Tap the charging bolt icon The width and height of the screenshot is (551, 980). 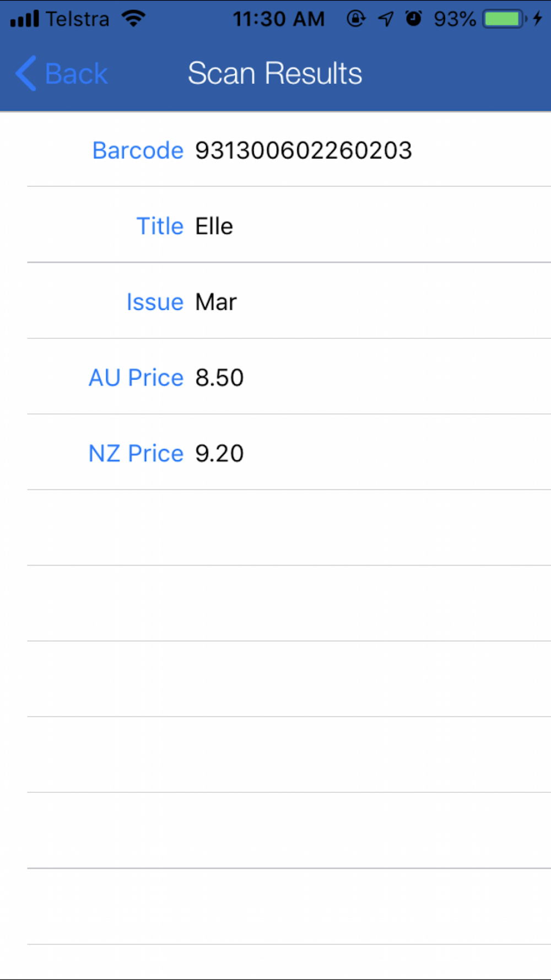click(538, 19)
